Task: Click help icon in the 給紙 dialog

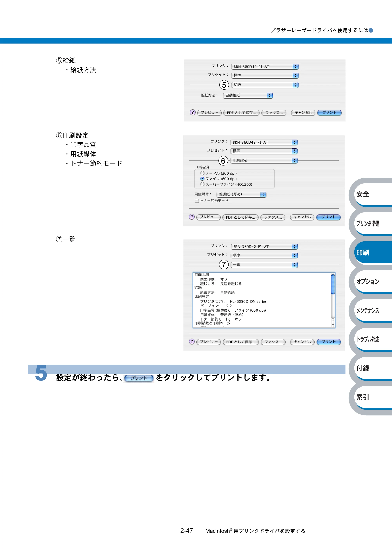Action: tap(192, 112)
